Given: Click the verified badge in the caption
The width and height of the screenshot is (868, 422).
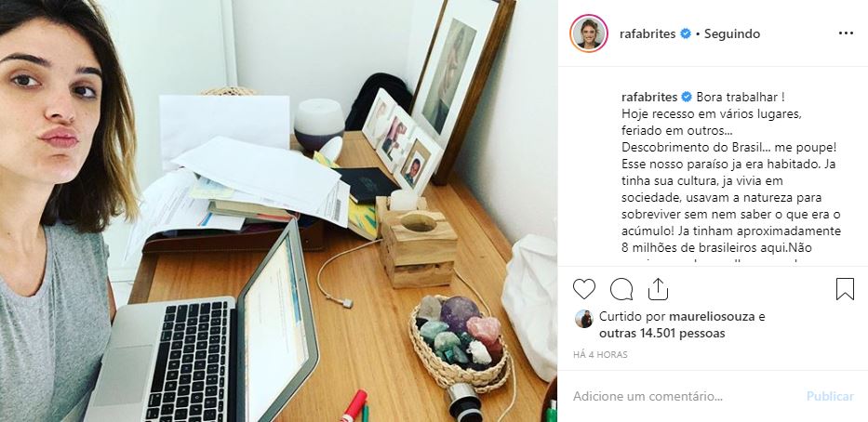Looking at the screenshot, I should click(687, 98).
